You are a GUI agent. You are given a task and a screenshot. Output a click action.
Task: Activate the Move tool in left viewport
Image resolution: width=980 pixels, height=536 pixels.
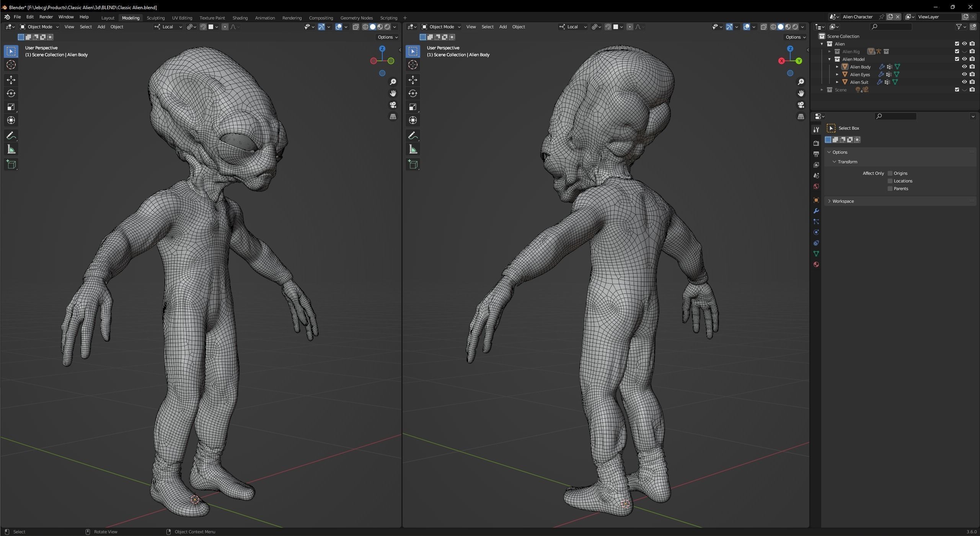tap(11, 80)
